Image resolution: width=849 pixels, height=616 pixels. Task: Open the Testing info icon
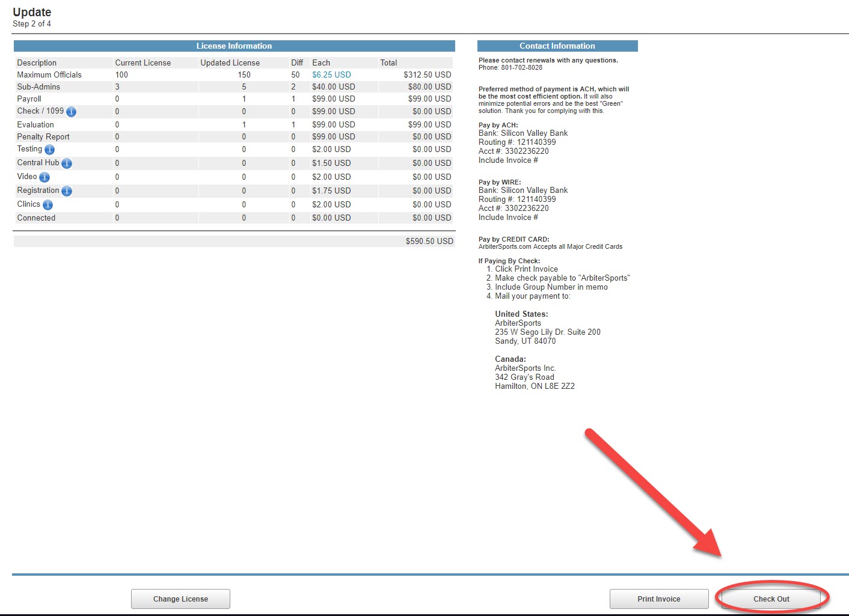pyautogui.click(x=49, y=150)
